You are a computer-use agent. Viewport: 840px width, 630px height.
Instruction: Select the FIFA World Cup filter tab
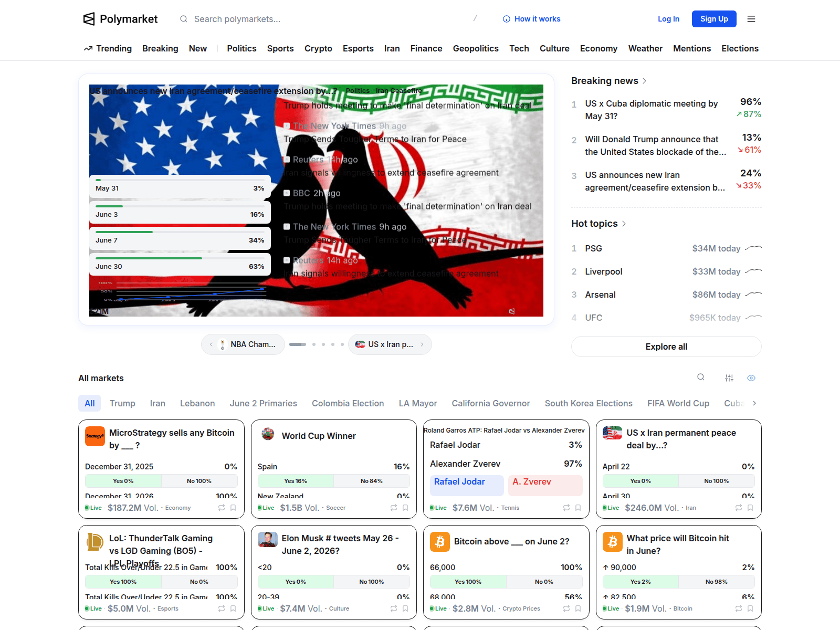pyautogui.click(x=678, y=403)
